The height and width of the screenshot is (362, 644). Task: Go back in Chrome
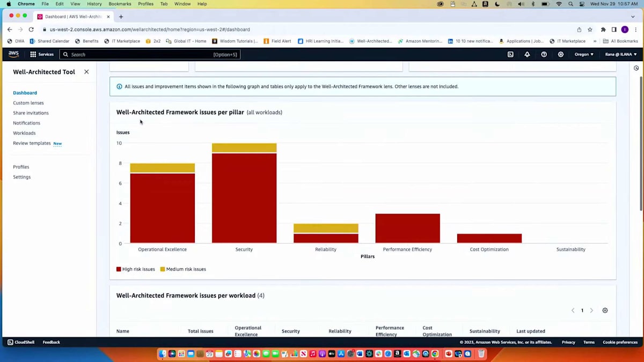[10, 29]
